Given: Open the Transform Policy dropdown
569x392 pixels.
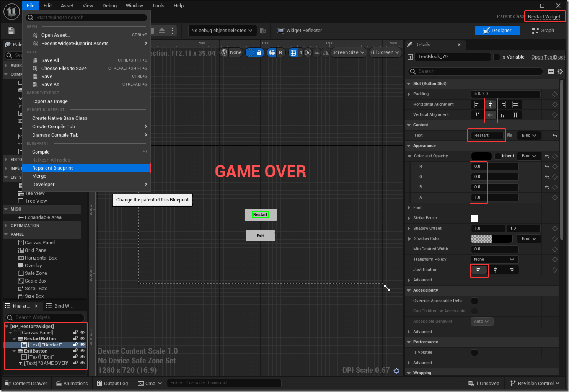Looking at the screenshot, I should (x=495, y=260).
